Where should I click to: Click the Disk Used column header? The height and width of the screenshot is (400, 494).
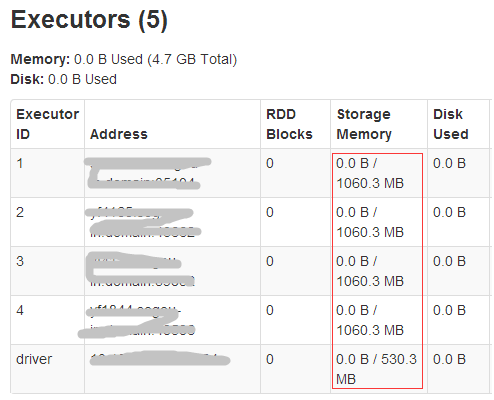click(x=451, y=124)
